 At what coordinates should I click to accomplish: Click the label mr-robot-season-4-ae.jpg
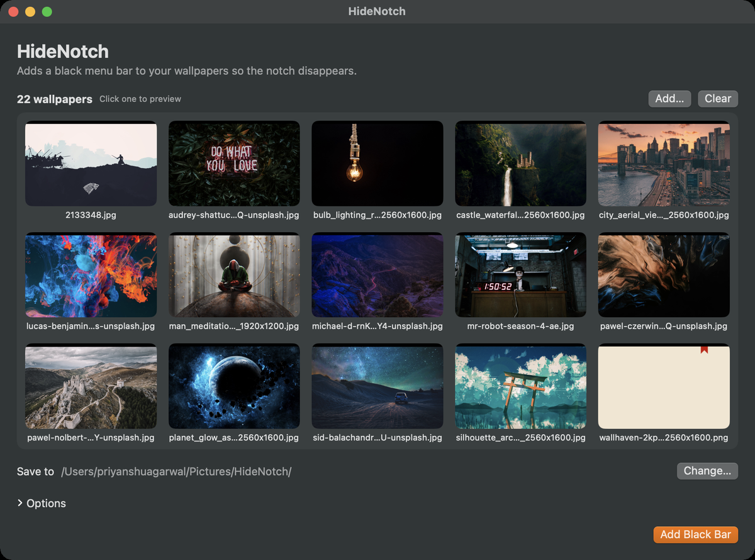click(520, 327)
